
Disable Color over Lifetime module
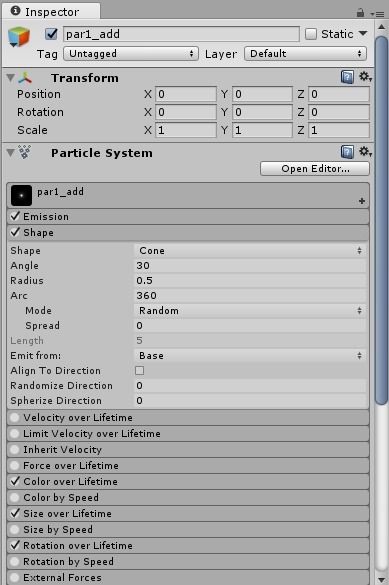[x=15, y=481]
